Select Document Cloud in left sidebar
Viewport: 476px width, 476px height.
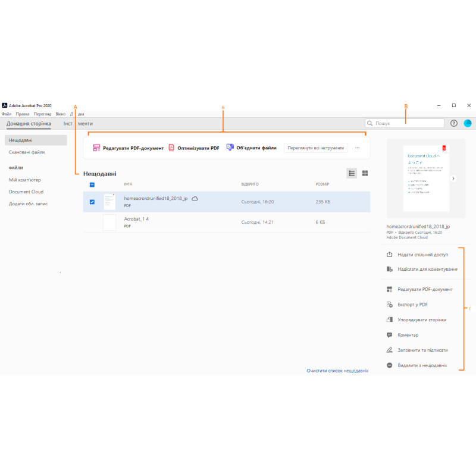coord(26,192)
